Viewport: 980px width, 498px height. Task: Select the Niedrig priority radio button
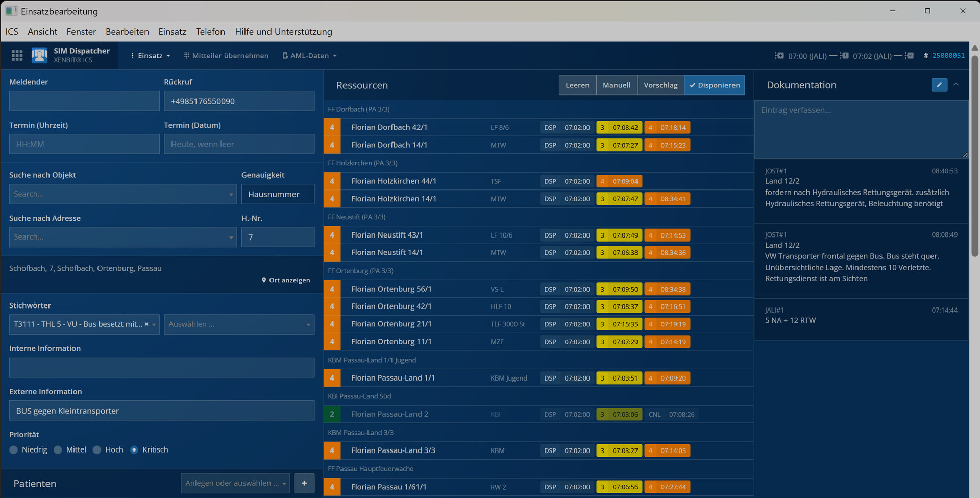(14, 450)
